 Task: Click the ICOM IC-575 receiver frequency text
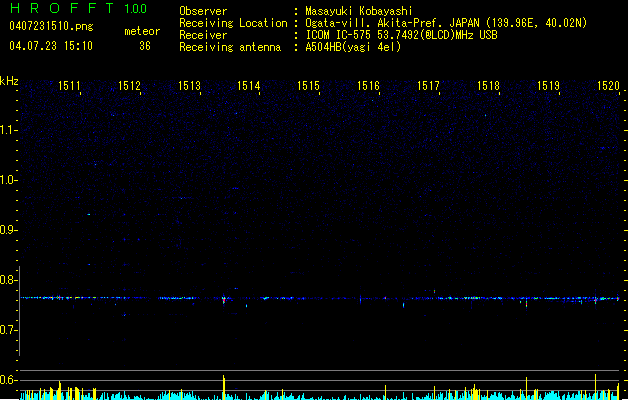[401, 35]
